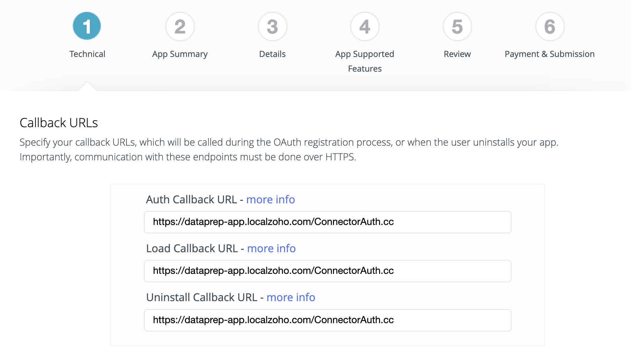Jump to the step 4 circle
The height and width of the screenshot is (364, 631).
[365, 27]
